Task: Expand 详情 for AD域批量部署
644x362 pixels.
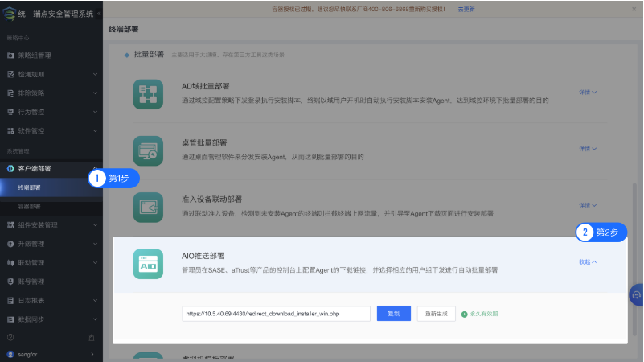Action: [588, 92]
